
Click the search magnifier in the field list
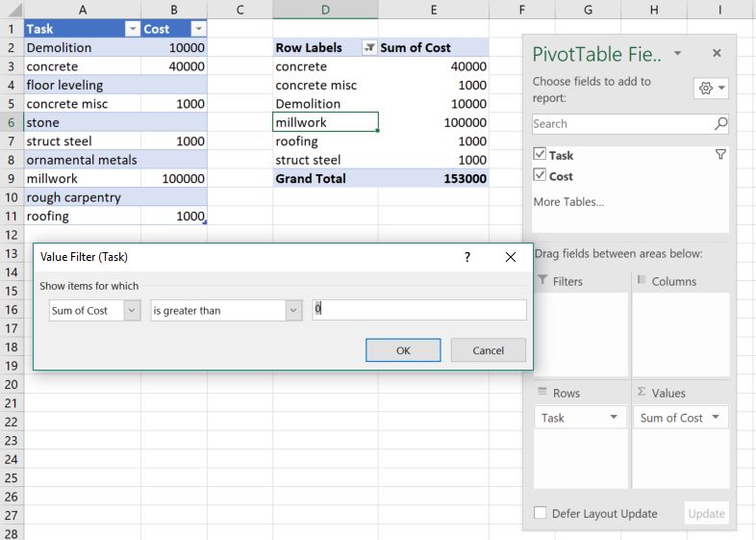coord(720,124)
